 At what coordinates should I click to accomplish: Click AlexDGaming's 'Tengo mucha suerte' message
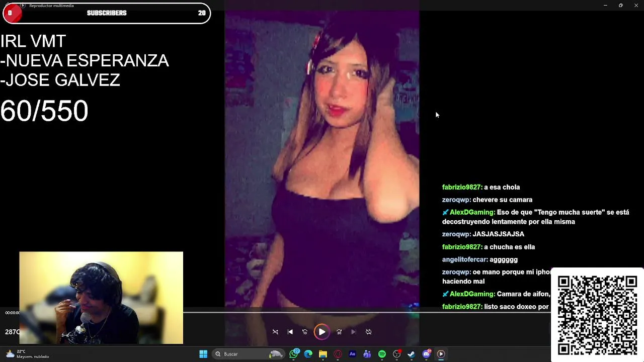[x=536, y=217]
